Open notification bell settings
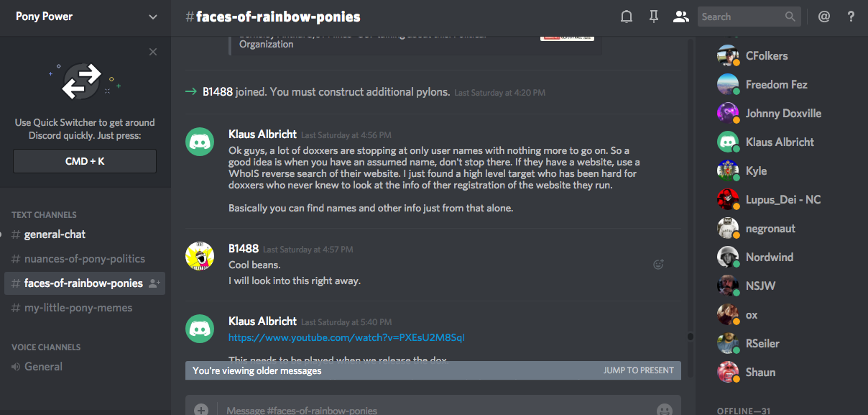 [x=627, y=17]
